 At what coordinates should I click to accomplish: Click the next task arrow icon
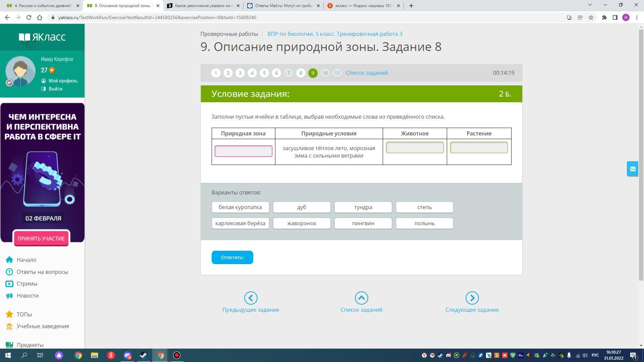472,298
